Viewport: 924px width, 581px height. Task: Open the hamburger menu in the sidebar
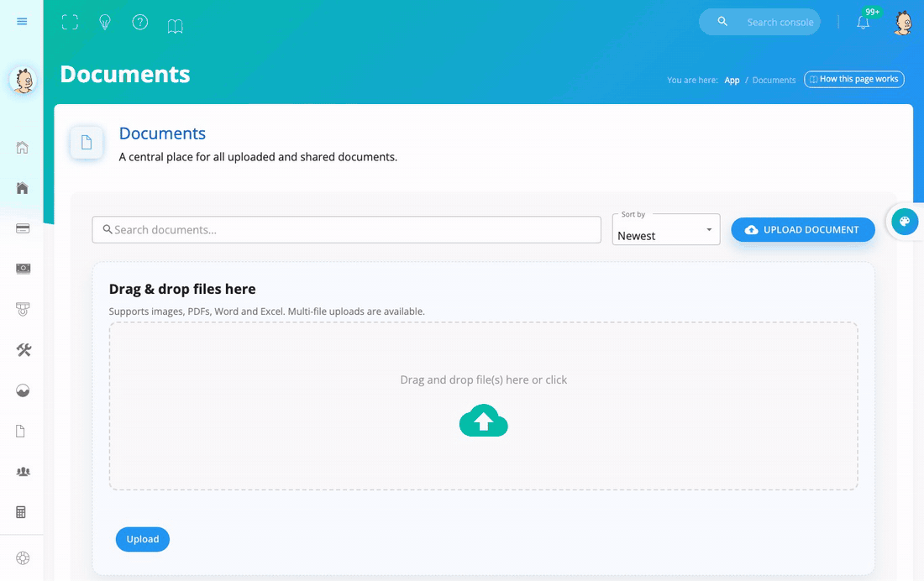pyautogui.click(x=22, y=22)
